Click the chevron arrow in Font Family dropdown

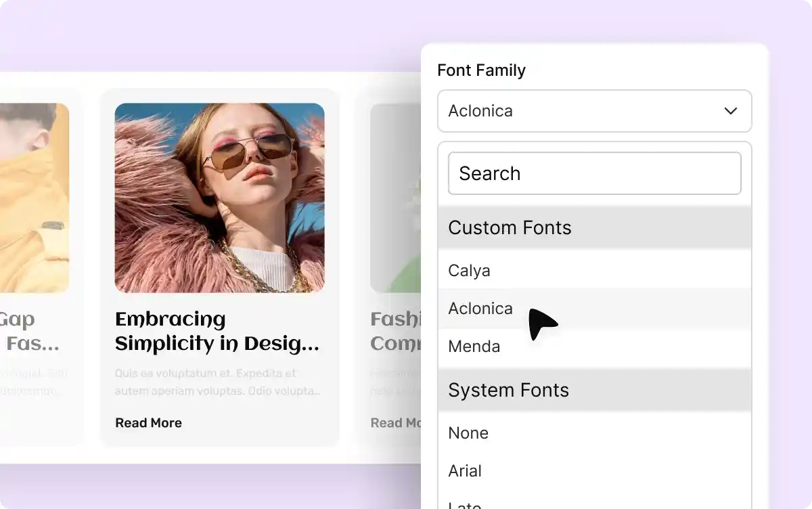730,111
